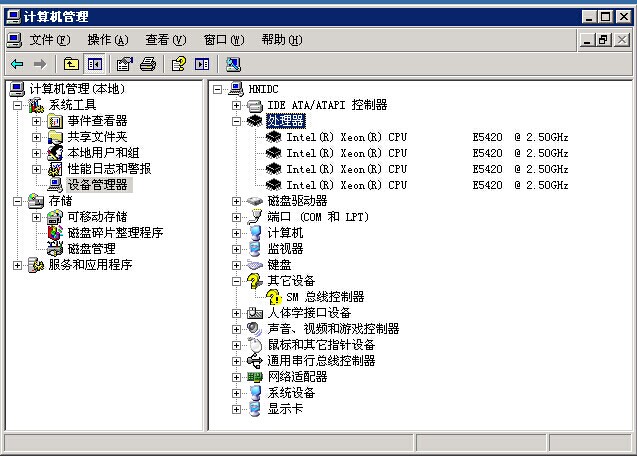Open the 查看(V) menu
This screenshot has width=637, height=456.
point(165,40)
